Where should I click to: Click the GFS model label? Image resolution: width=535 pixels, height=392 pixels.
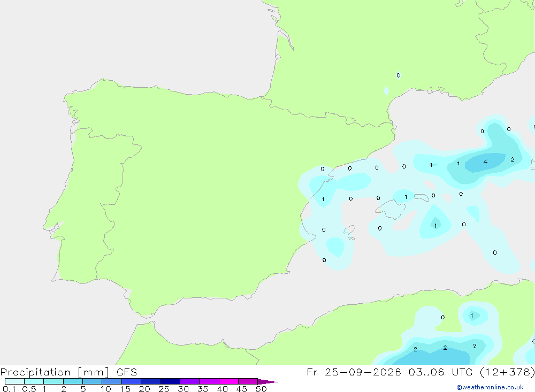[x=127, y=372]
